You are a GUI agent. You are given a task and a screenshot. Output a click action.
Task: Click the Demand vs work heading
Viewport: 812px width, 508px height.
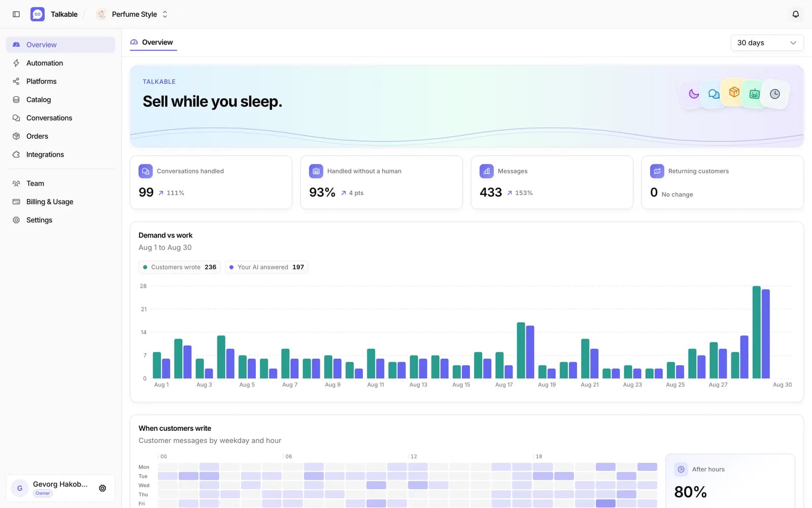(x=165, y=235)
